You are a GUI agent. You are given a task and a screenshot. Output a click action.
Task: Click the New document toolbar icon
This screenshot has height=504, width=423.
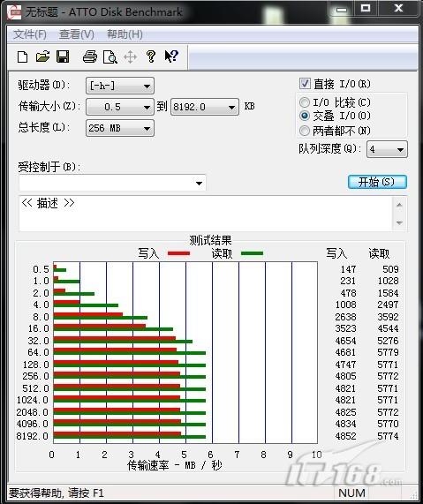[22, 57]
